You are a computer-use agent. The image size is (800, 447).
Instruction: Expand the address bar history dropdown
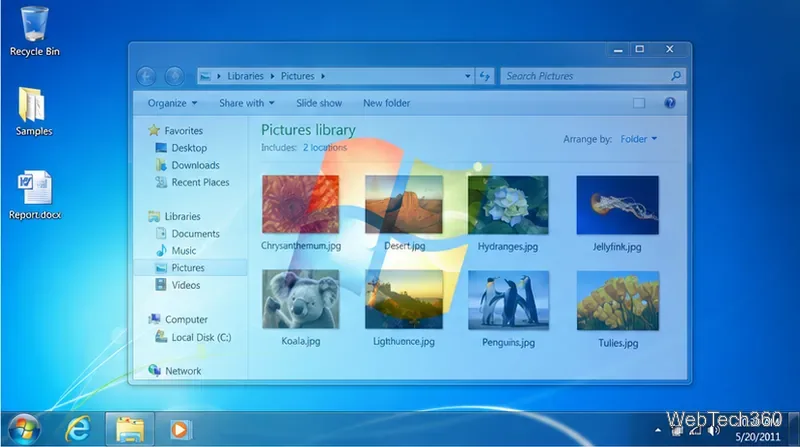(x=467, y=77)
